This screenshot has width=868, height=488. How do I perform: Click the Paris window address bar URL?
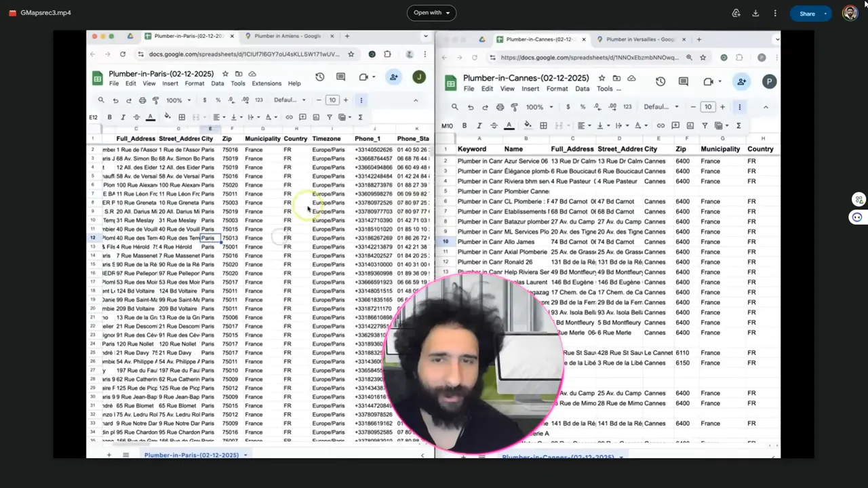click(244, 54)
